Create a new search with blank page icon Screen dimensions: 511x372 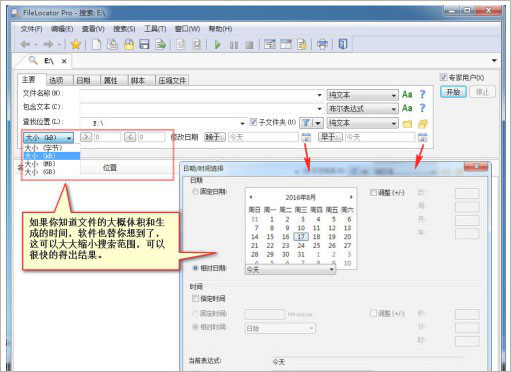[x=96, y=44]
